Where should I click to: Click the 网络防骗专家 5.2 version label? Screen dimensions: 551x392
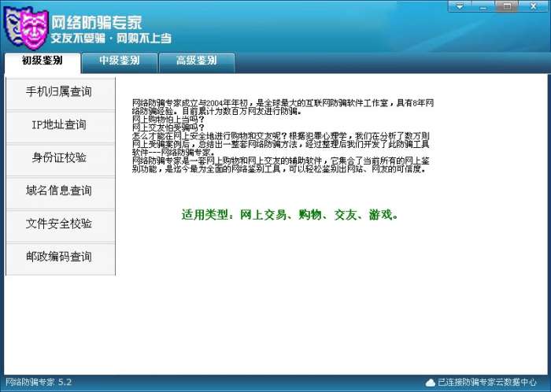pyautogui.click(x=39, y=383)
